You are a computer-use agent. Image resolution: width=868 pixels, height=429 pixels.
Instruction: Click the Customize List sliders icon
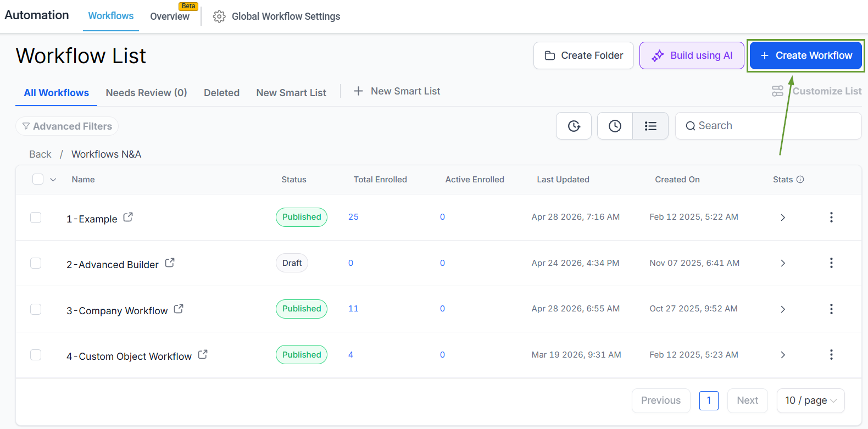pyautogui.click(x=778, y=91)
